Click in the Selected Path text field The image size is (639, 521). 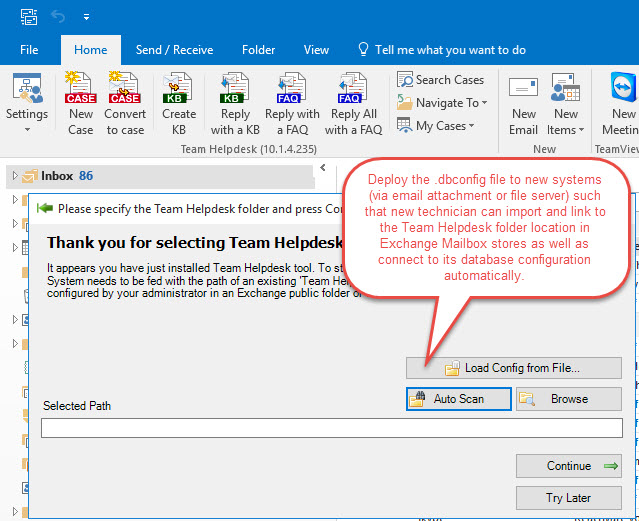click(331, 428)
